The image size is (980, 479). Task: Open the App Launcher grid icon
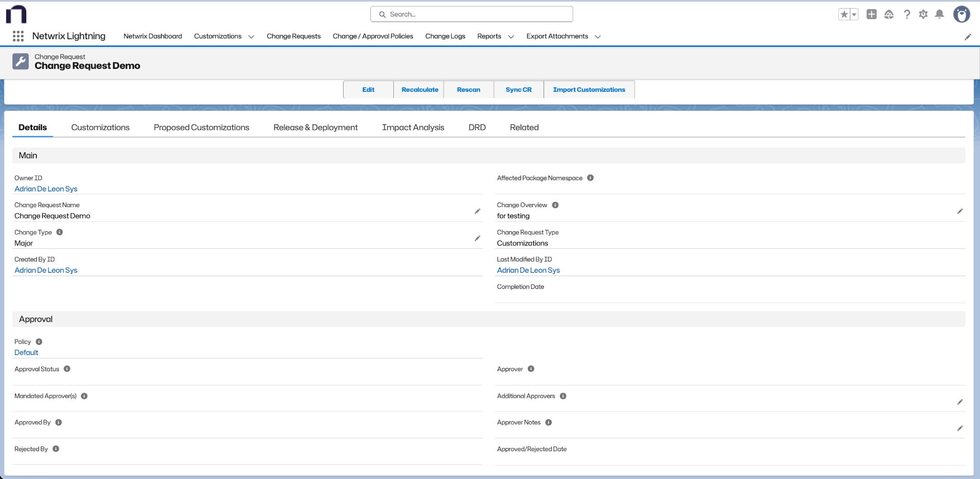click(x=18, y=36)
